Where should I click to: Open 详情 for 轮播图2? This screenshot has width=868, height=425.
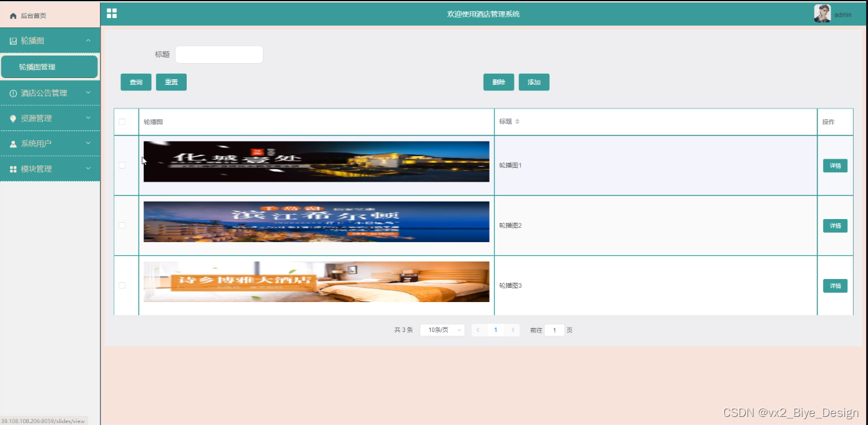835,225
